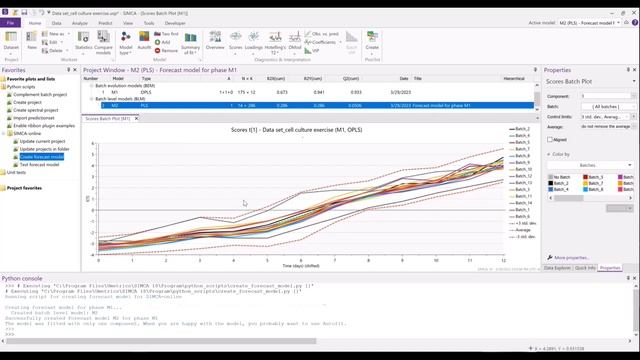This screenshot has height=360, width=640.
Task: Click the Save icon in title bar
Action: [24, 13]
